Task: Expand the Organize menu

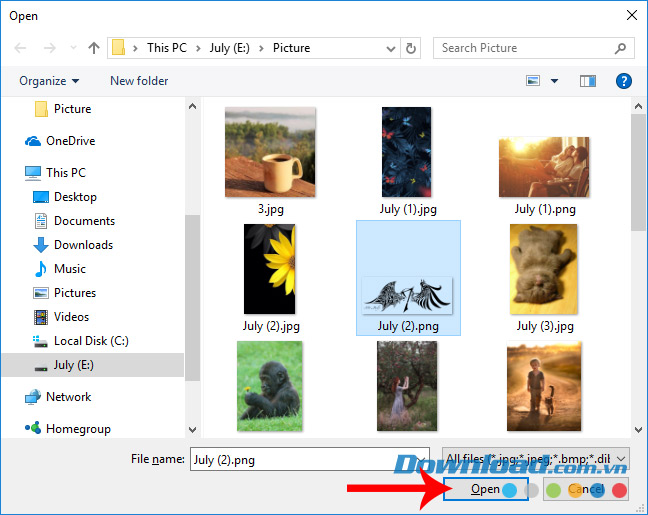Action: coord(47,81)
